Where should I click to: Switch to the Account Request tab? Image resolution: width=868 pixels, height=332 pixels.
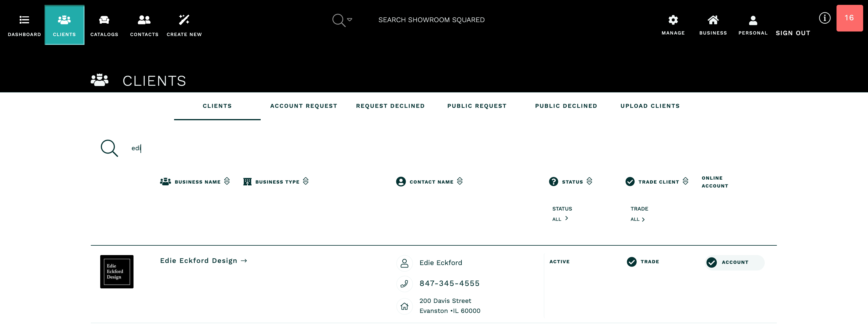tap(303, 106)
